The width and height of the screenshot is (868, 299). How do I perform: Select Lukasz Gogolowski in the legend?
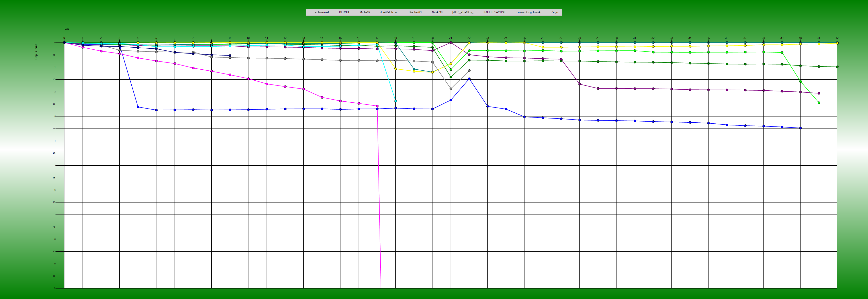pos(529,13)
